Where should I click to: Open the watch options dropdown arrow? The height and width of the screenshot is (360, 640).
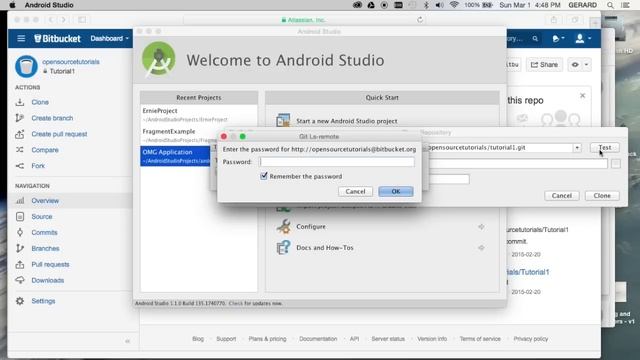(x=586, y=64)
